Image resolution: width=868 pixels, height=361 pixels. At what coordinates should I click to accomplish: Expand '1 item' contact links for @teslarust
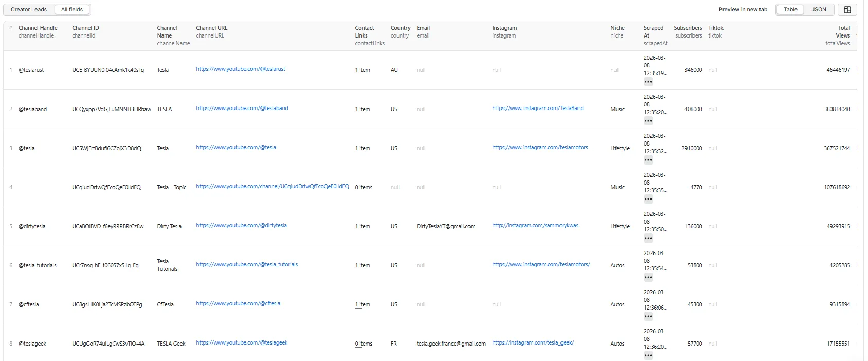pyautogui.click(x=363, y=70)
